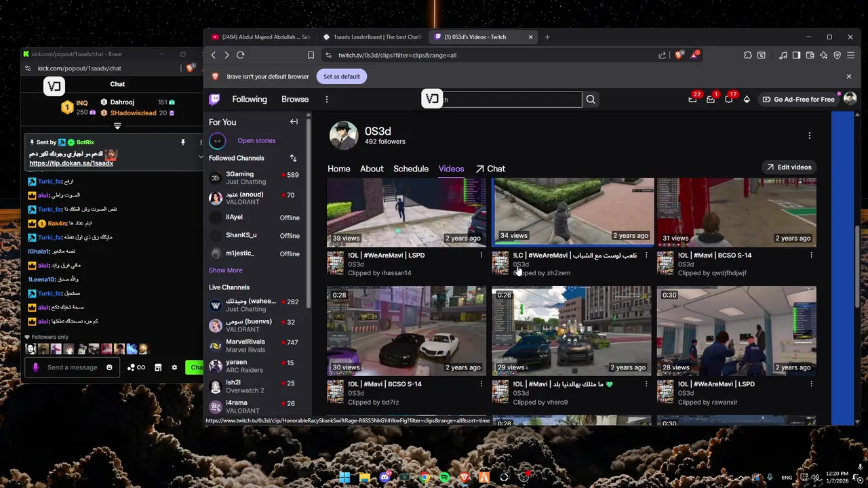Viewport: 868px width, 488px height.
Task: Open emoji picker in Kick chat
Action: (x=109, y=367)
